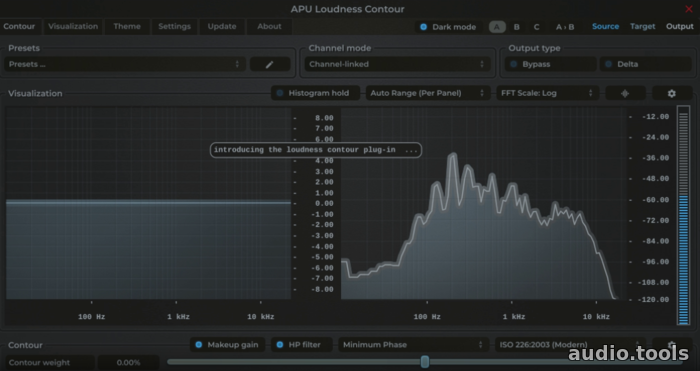Toggle the HP filter option
Screen dimensions: 700x371
[301, 345]
